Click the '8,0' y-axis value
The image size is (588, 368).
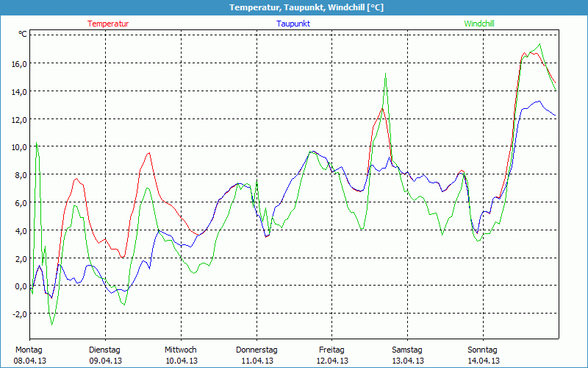tap(21, 175)
